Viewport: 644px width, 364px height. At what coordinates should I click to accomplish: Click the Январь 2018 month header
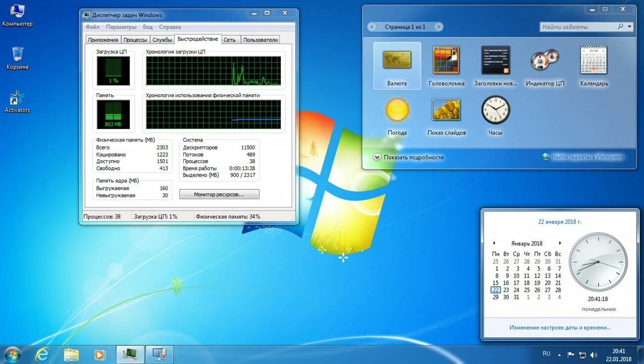527,243
